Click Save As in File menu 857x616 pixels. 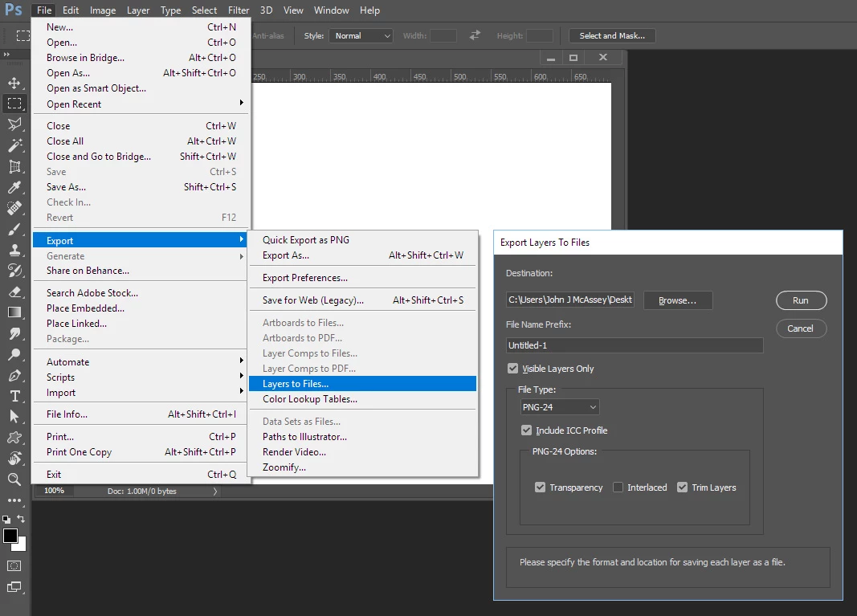(141, 187)
